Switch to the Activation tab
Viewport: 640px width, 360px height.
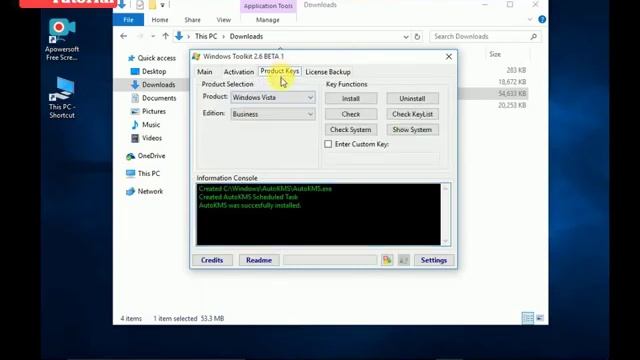239,72
